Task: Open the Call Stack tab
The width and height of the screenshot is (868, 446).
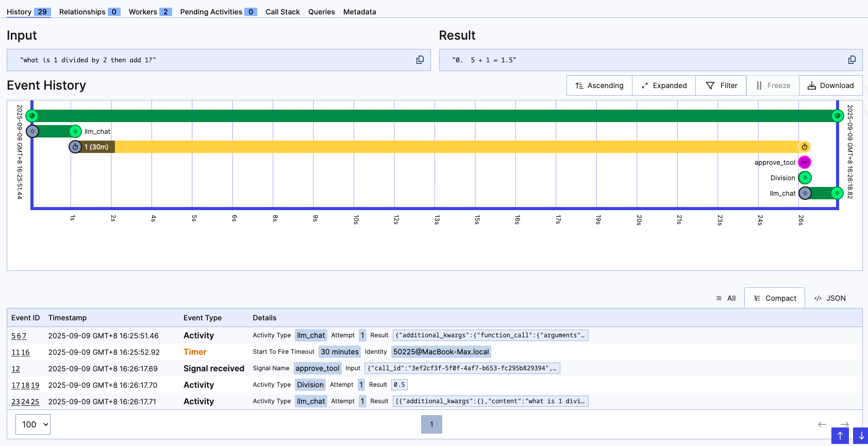Action: (282, 12)
